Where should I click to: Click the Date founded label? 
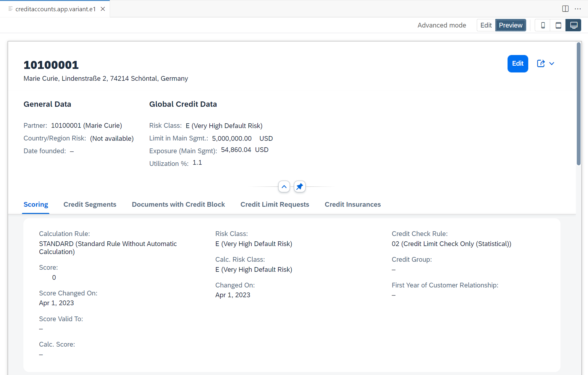[x=45, y=151]
